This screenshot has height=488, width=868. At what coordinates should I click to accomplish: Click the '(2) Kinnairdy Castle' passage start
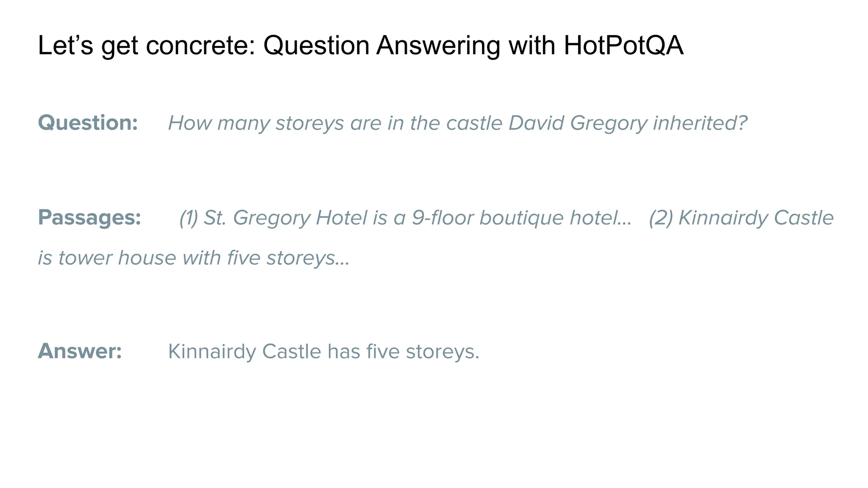pyautogui.click(x=741, y=219)
